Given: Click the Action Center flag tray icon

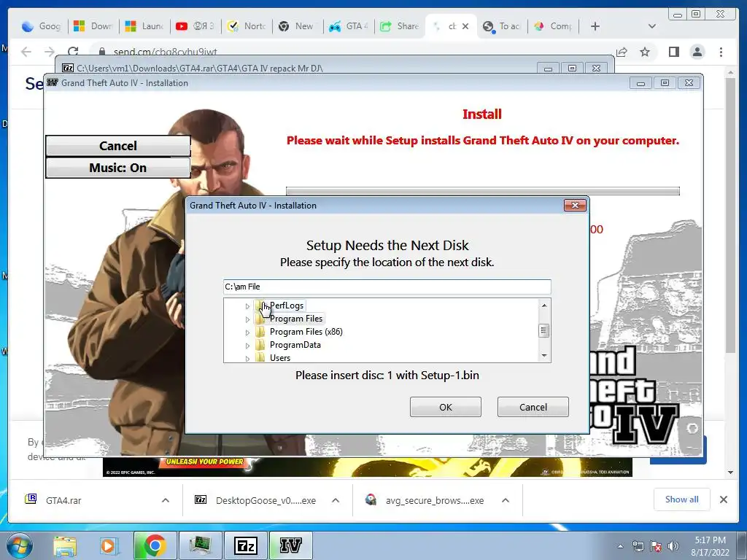Looking at the screenshot, I should click(656, 546).
